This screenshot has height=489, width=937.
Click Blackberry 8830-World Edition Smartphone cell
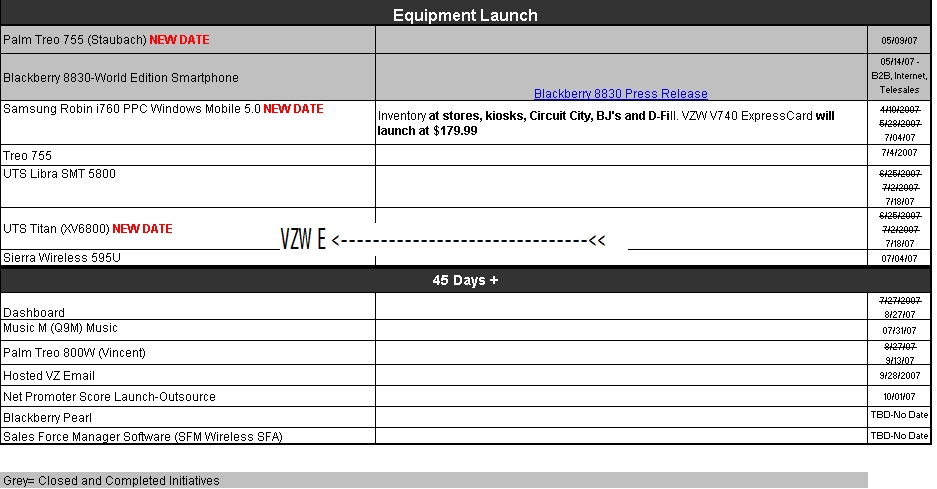(188, 78)
